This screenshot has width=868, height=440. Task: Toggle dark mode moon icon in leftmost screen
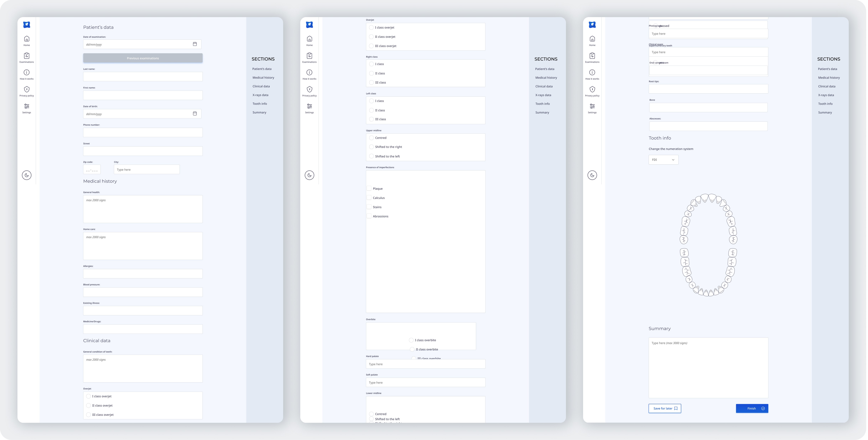click(27, 175)
